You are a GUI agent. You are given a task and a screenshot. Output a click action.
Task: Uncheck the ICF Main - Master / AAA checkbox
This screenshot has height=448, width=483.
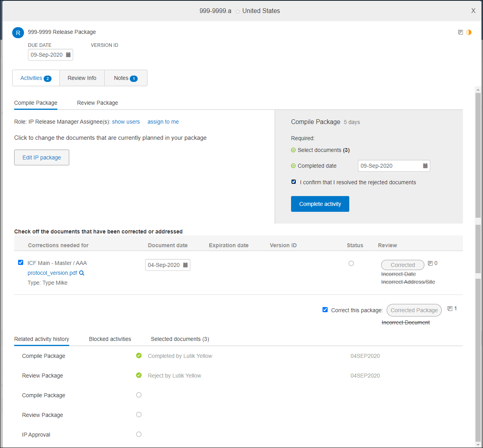(x=21, y=263)
